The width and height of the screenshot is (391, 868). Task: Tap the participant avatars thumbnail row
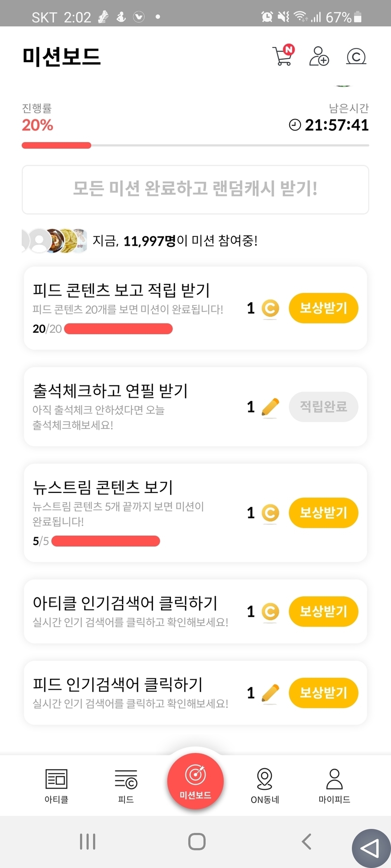[x=55, y=241]
